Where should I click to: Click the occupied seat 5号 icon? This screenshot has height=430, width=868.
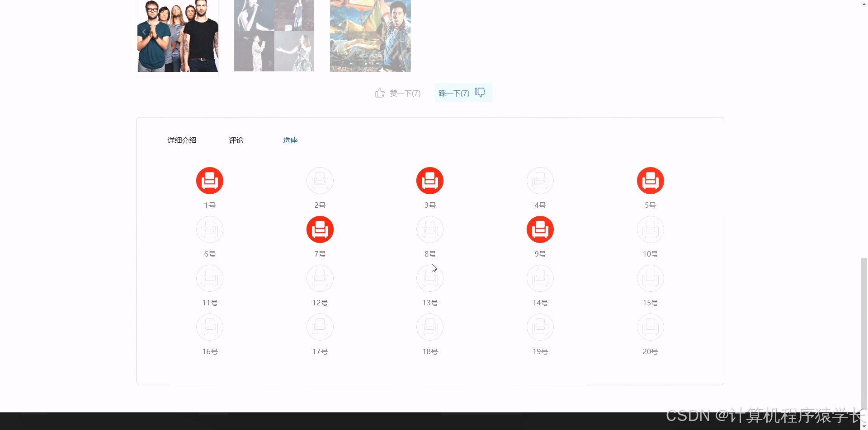pyautogui.click(x=651, y=181)
